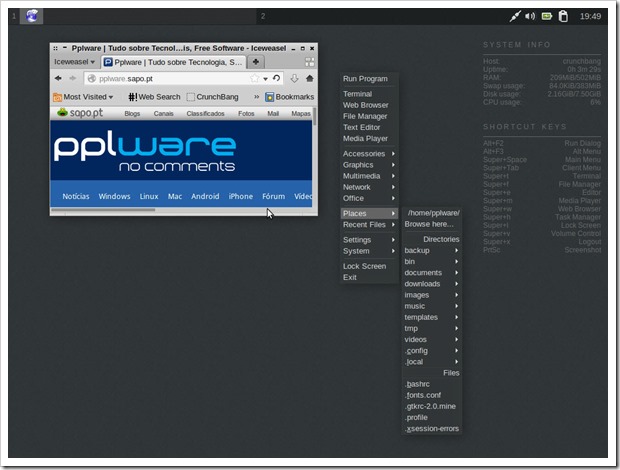Open the Notícias site menu item
The width and height of the screenshot is (620, 470).
coord(76,196)
